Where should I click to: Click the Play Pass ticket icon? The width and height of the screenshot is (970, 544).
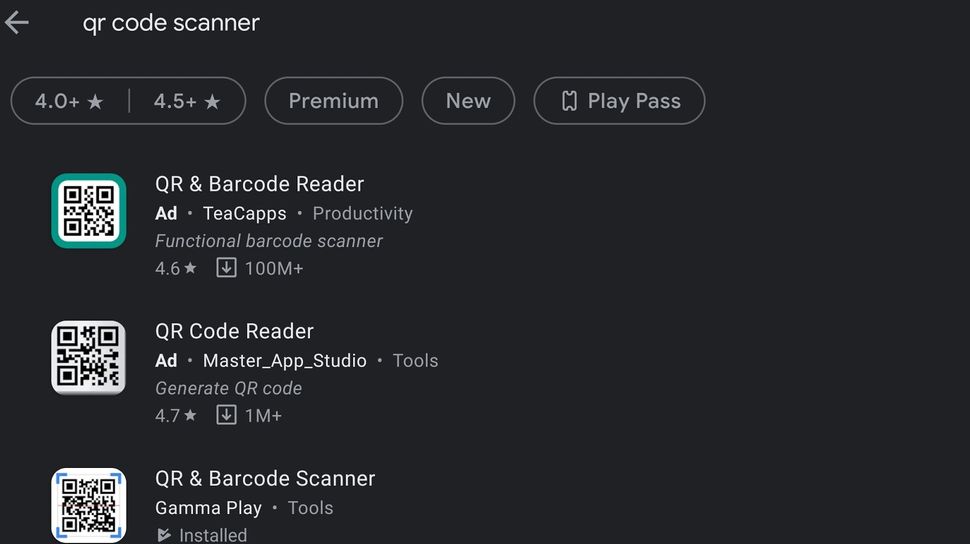tap(569, 101)
